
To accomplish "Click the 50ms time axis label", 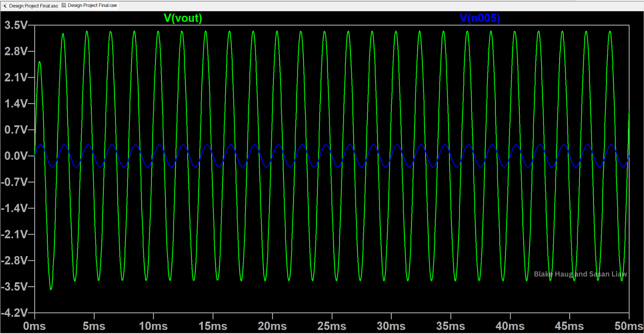I will [629, 326].
